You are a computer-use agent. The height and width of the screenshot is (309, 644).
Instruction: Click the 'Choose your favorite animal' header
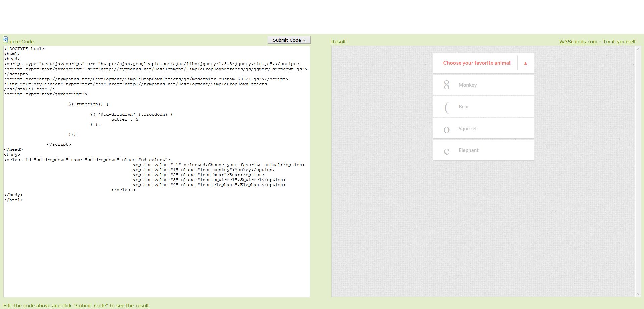(476, 63)
